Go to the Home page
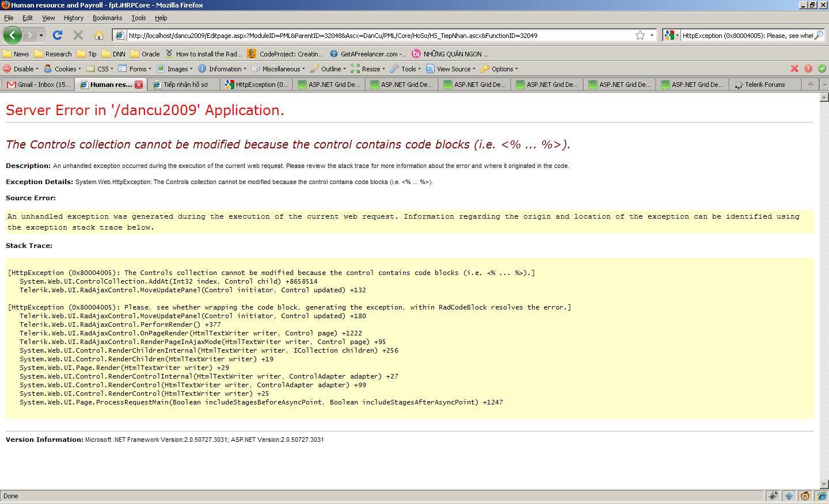This screenshot has width=829, height=504. (x=99, y=35)
